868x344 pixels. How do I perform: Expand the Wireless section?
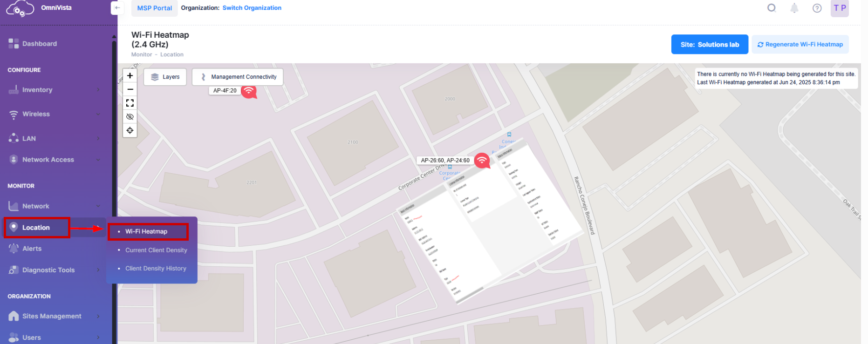point(54,114)
